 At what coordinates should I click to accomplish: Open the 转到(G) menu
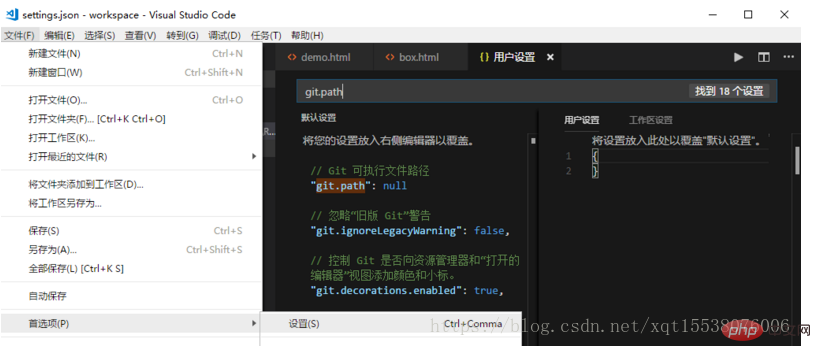[x=182, y=35]
